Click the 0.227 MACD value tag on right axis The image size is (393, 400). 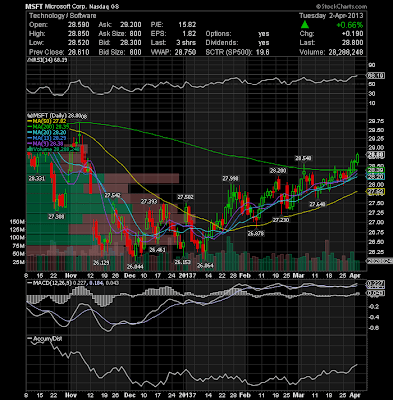376,284
